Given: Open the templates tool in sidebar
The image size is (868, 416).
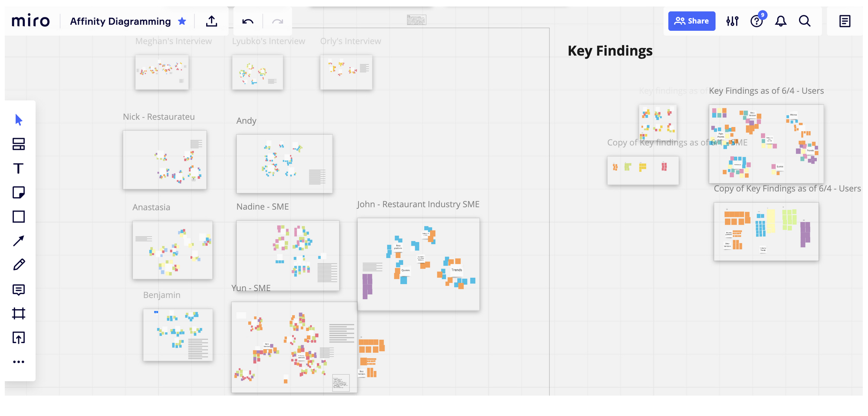Looking at the screenshot, I should [19, 144].
